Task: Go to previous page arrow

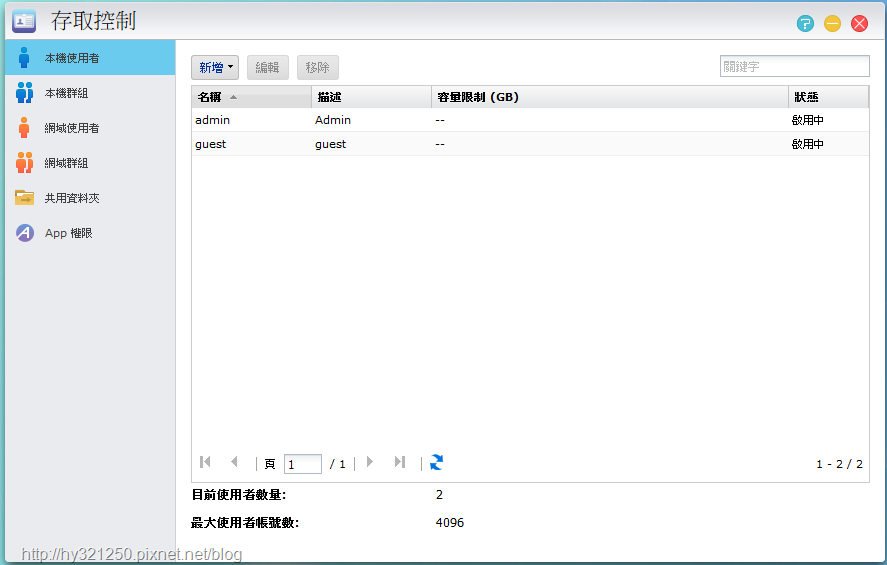Action: coord(234,462)
